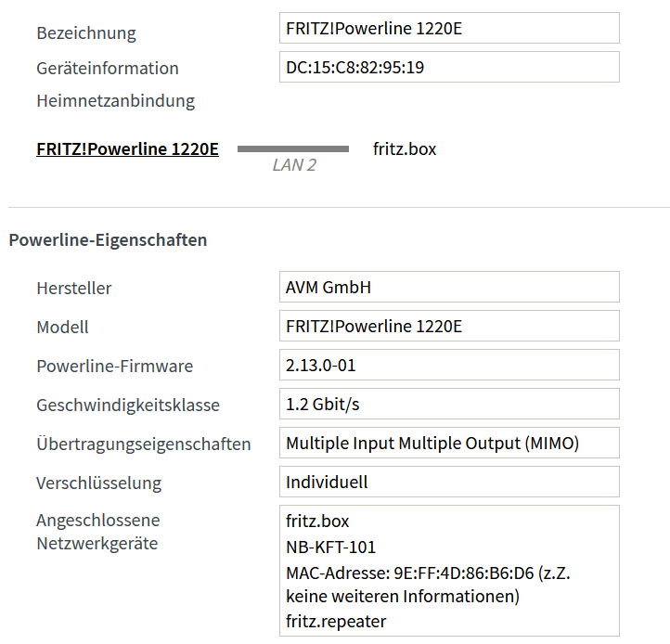This screenshot has height=644, width=670.
Task: Click the gray LAN 2 connection line
Action: tap(292, 148)
